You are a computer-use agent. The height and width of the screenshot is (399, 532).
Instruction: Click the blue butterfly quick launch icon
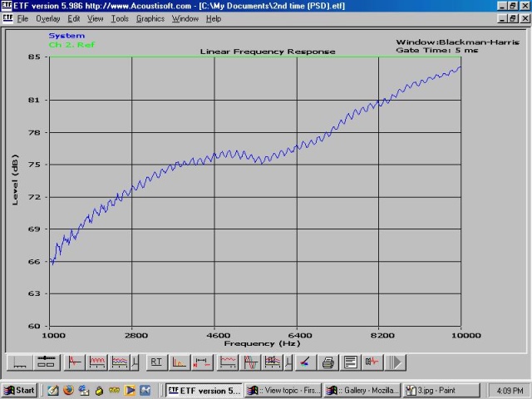(145, 390)
